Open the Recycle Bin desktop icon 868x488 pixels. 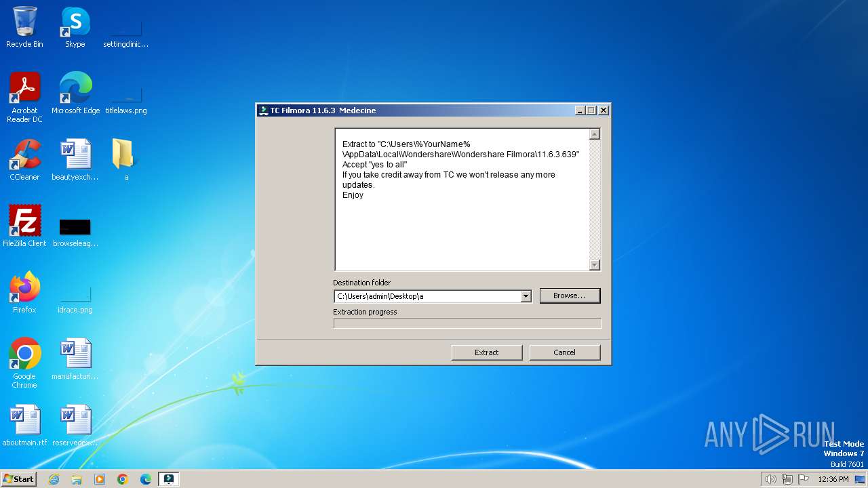click(24, 26)
